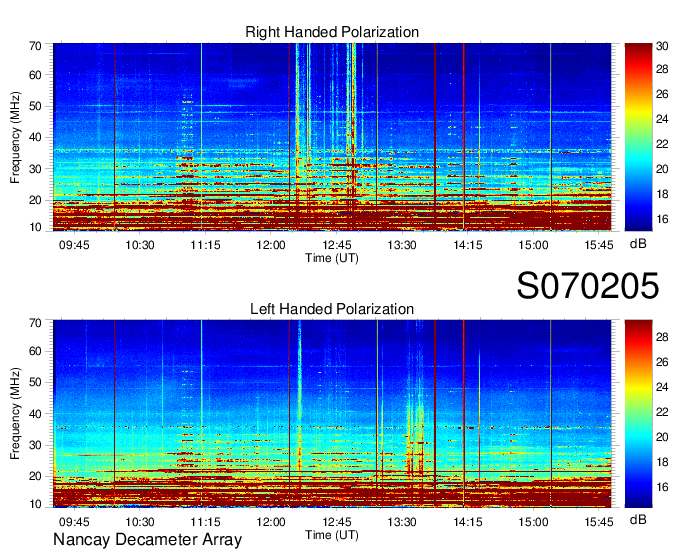This screenshot has width=680, height=552.
Task: Click 12:45 tick on right-handed plot
Action: coord(337,245)
